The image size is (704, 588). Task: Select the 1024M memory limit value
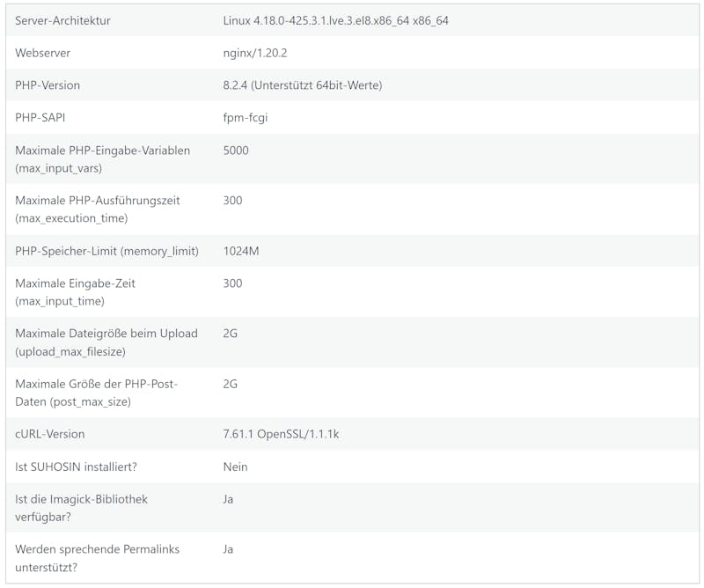[240, 251]
